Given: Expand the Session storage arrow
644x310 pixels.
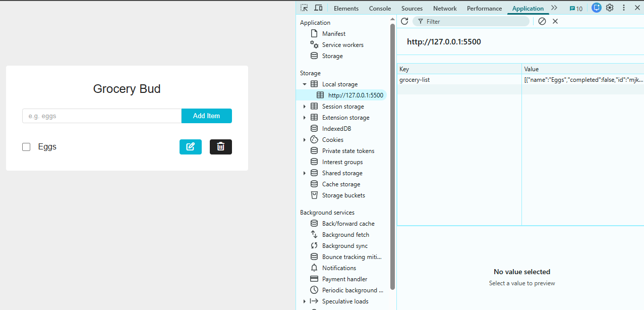Looking at the screenshot, I should (305, 107).
